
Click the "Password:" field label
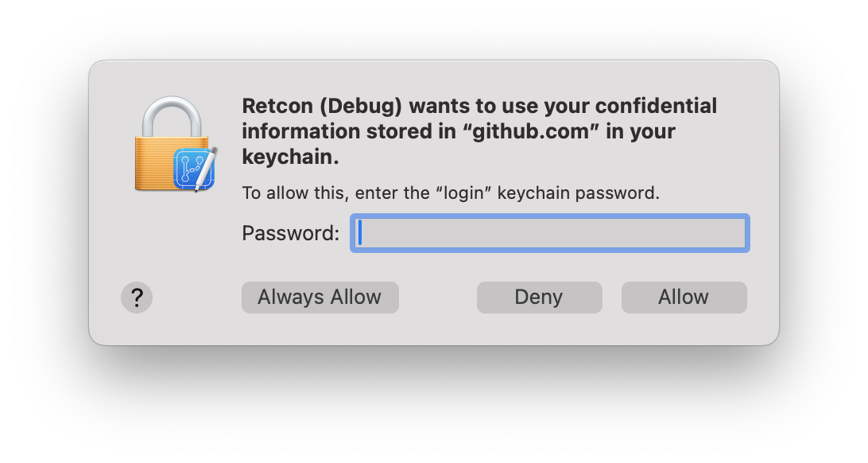(x=291, y=233)
